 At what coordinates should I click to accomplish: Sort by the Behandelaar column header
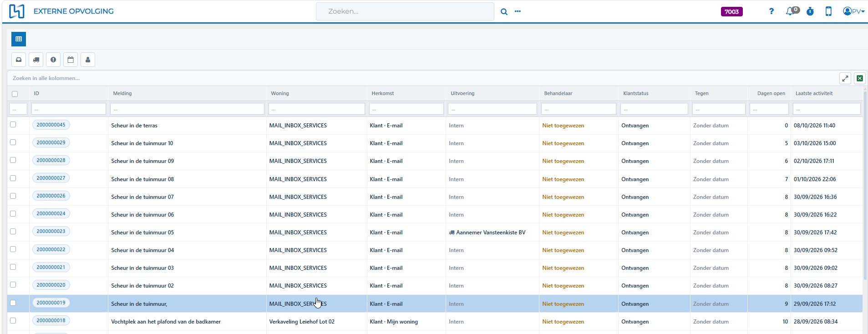[x=558, y=93]
